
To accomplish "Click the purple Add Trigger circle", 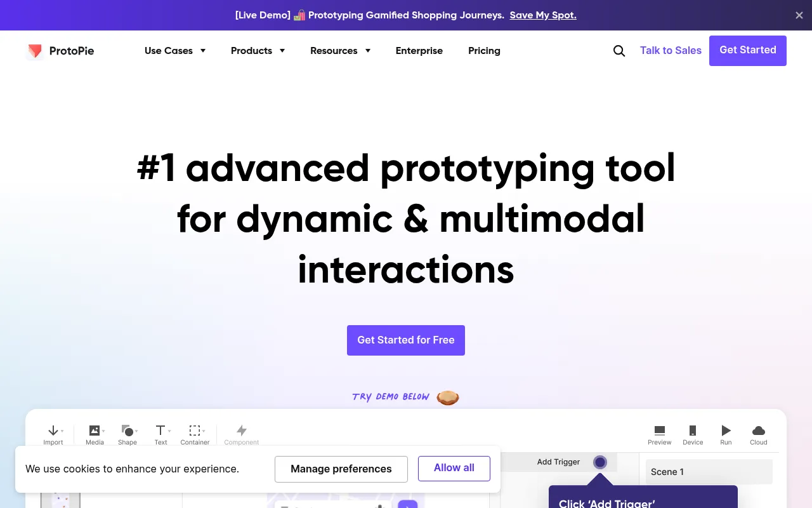I will tap(600, 462).
